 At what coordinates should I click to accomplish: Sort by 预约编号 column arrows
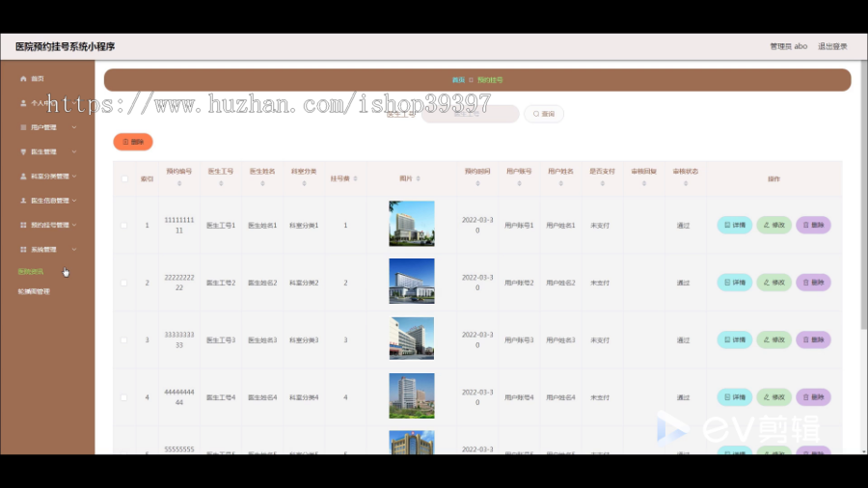pyautogui.click(x=179, y=183)
